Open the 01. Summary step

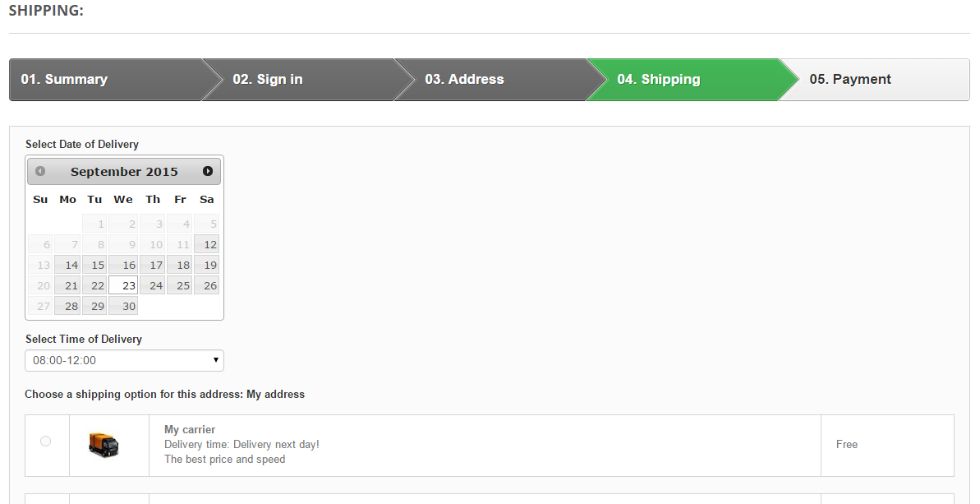(x=105, y=80)
